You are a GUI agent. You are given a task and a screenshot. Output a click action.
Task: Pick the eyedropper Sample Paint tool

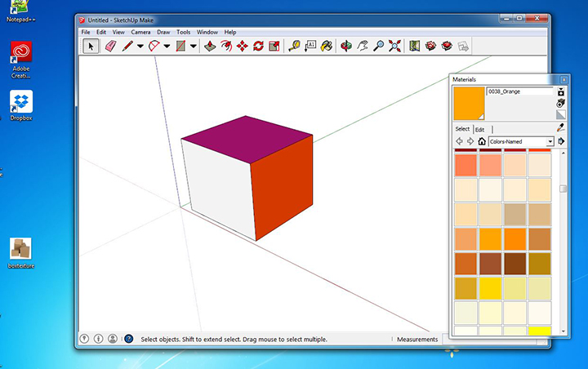(561, 128)
